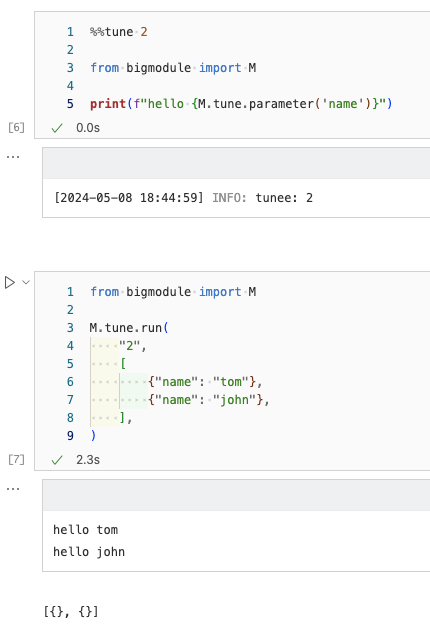Click the {"name": "tom"} dictionary line
This screenshot has height=632, width=430.
tap(205, 382)
